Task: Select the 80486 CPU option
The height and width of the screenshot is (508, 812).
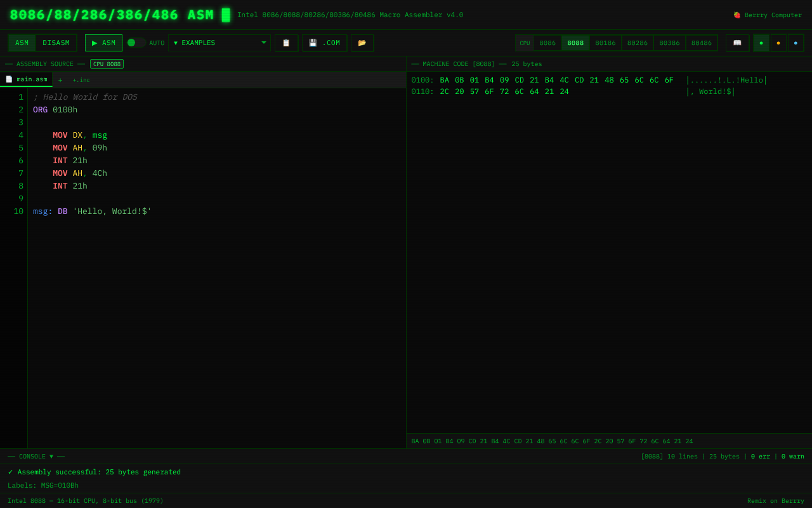Action: (702, 43)
